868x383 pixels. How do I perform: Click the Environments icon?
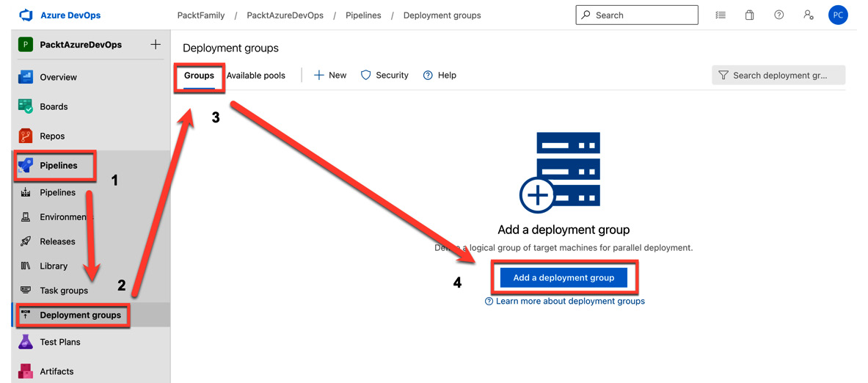26,217
